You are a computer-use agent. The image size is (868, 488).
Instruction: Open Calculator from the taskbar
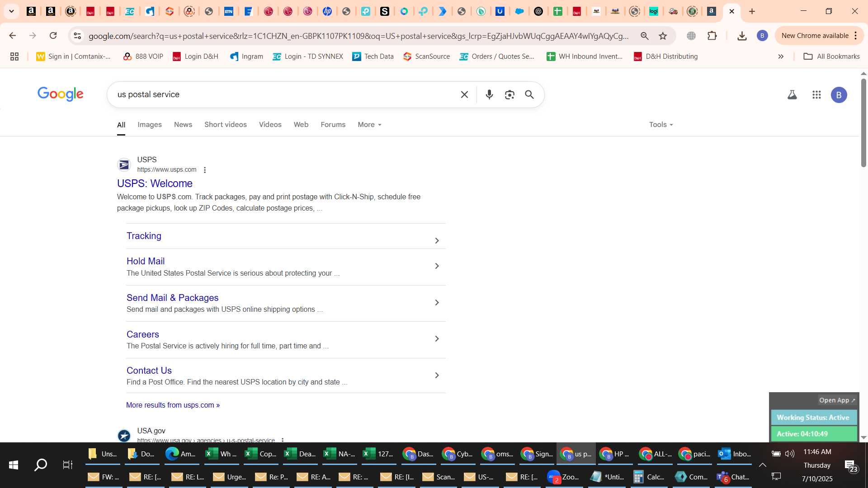point(649,477)
